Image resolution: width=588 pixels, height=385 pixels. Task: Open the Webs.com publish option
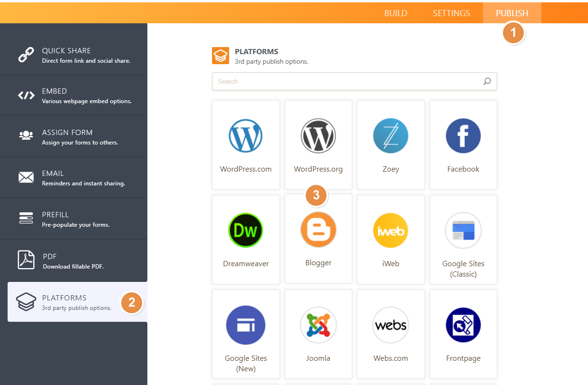coord(390,325)
